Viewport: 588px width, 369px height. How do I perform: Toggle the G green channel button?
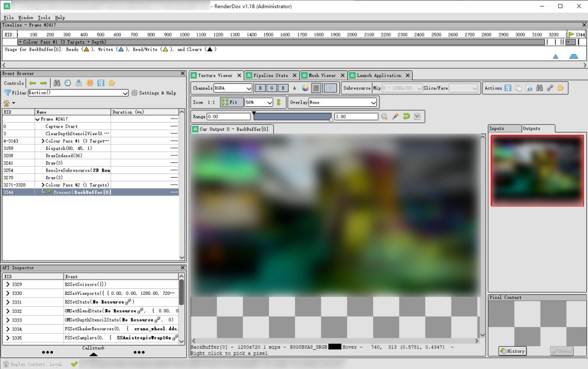coord(271,88)
